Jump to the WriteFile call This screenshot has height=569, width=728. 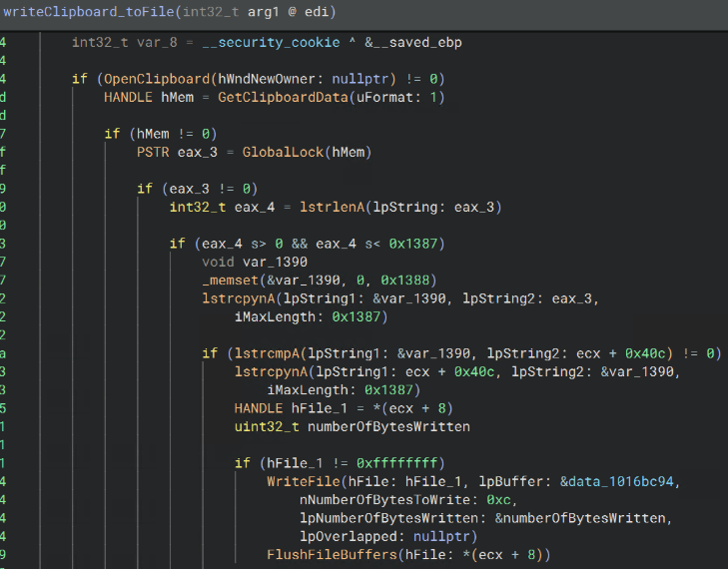(304, 482)
